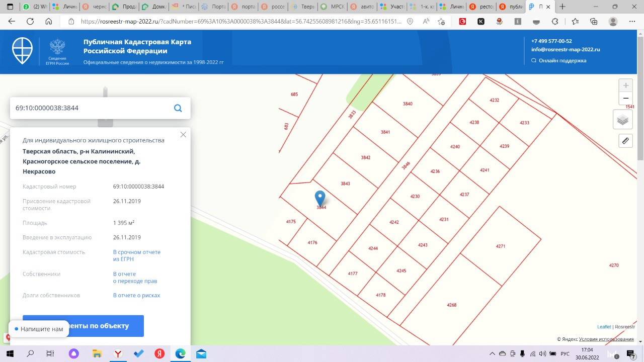Refresh the current page
This screenshot has height=362, width=644.
pyautogui.click(x=30, y=22)
